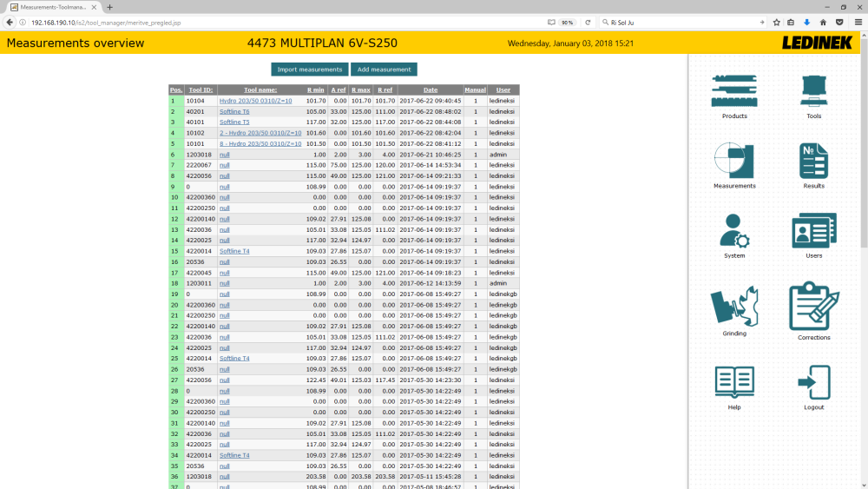Screen dimensions: 868x489
Task: Open the Corrections clipboard icon
Action: 814,306
